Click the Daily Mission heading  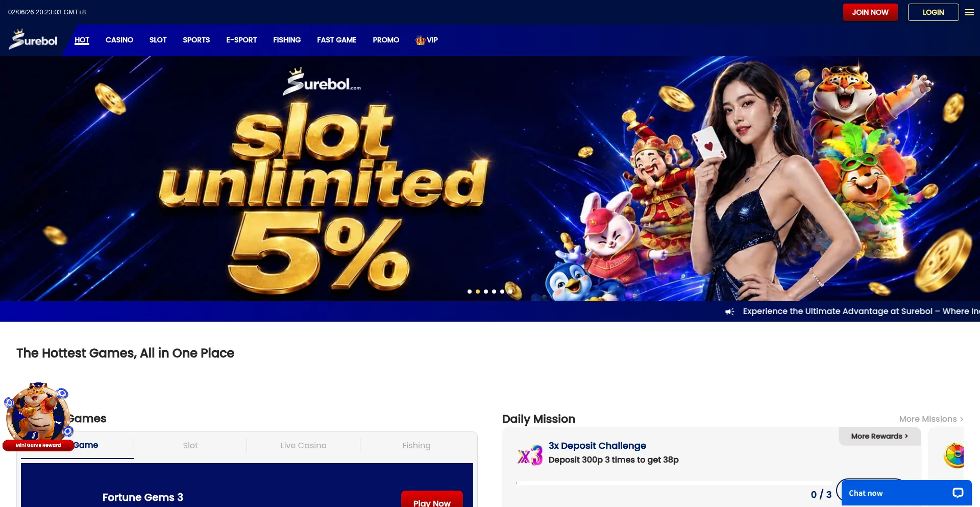[x=538, y=419]
